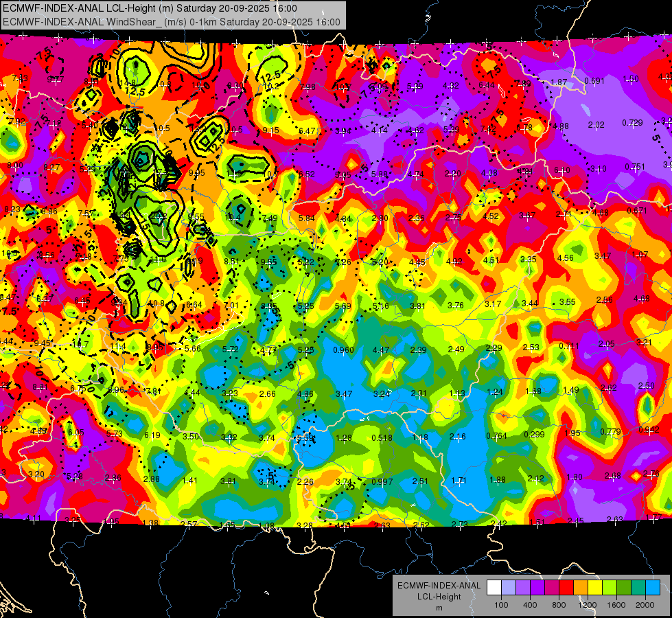Screen dimensions: 672x618
Task: Select the yellow legend swatch
Action: point(595,588)
